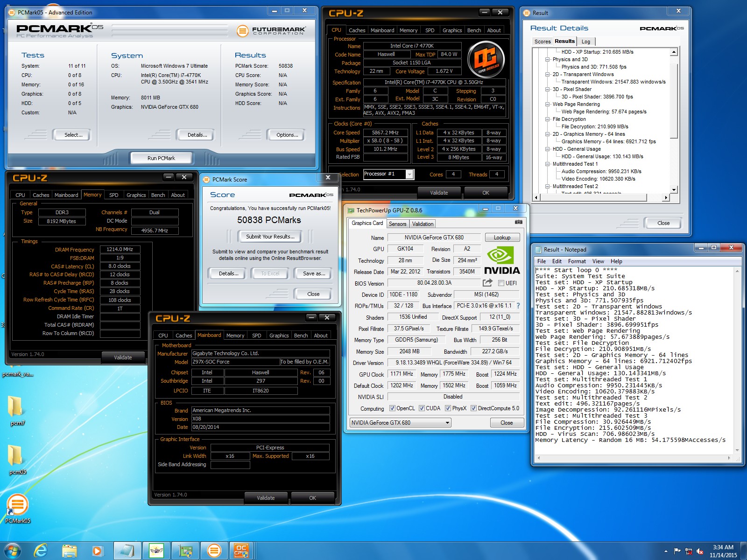Click the Notepad vertical scrollbar up arrow
Screen dimensions: 747x560
[x=737, y=271]
